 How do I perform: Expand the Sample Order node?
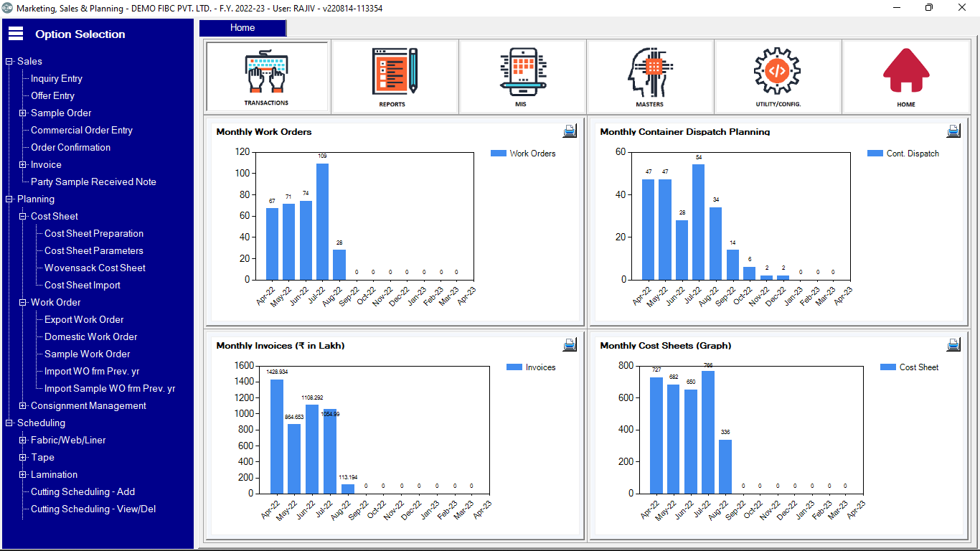(x=23, y=113)
